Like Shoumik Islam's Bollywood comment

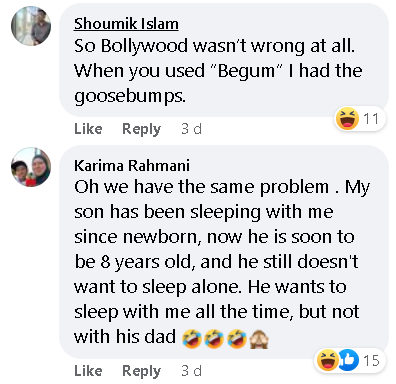(88, 129)
